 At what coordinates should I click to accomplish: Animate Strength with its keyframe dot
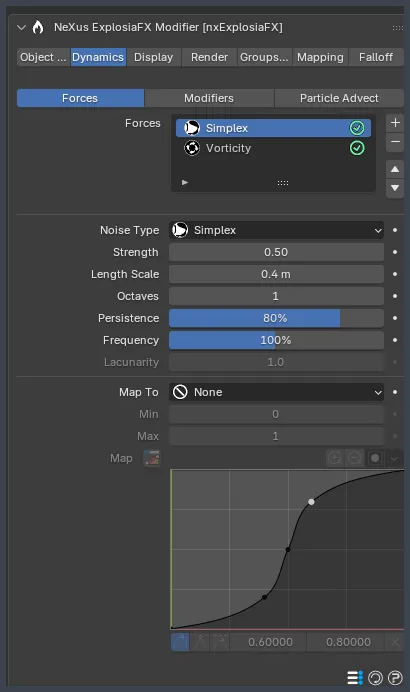395,252
